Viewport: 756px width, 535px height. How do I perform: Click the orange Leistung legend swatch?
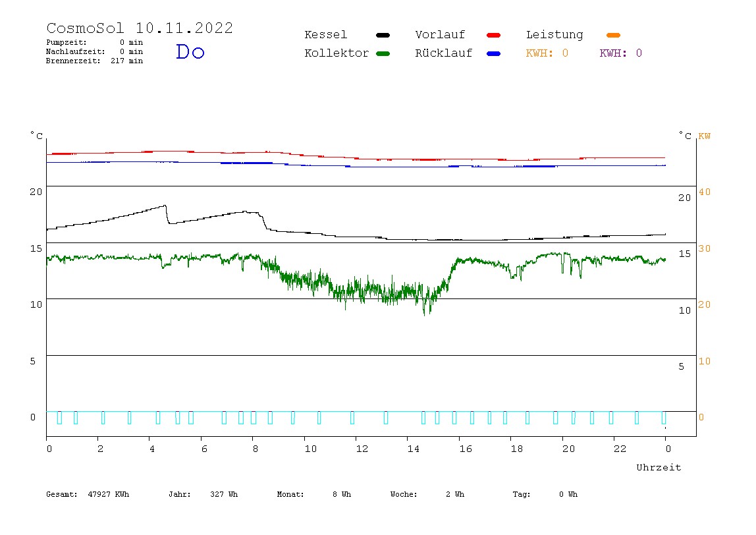(x=613, y=35)
